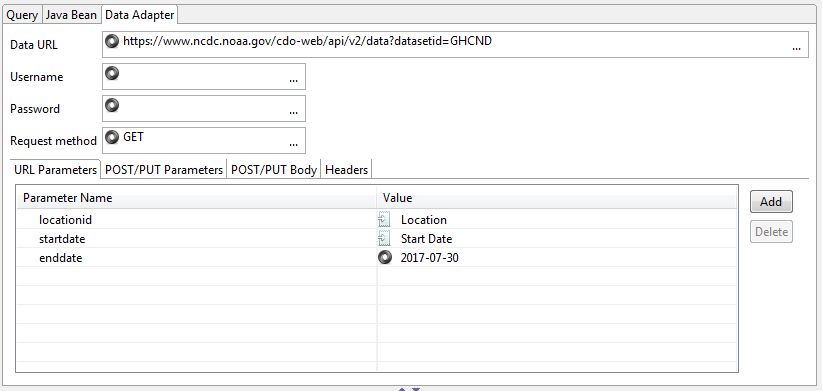822x391 pixels.
Task: Select the startdate parameter row
Action: 376,239
